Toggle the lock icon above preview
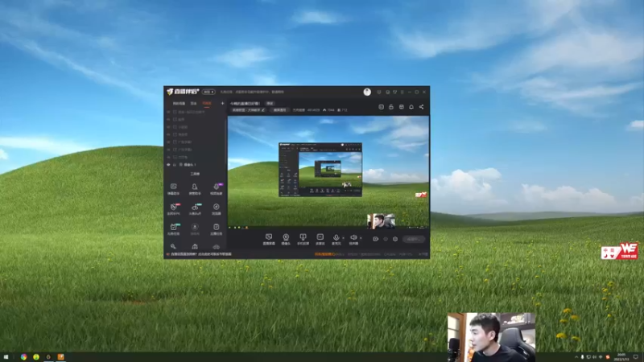The height and width of the screenshot is (362, 644). [391, 107]
